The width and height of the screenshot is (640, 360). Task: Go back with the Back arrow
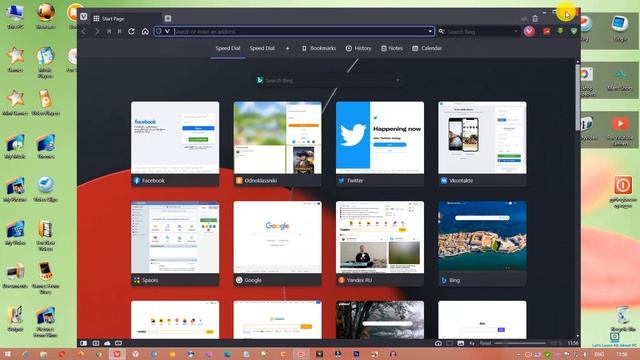click(x=84, y=31)
